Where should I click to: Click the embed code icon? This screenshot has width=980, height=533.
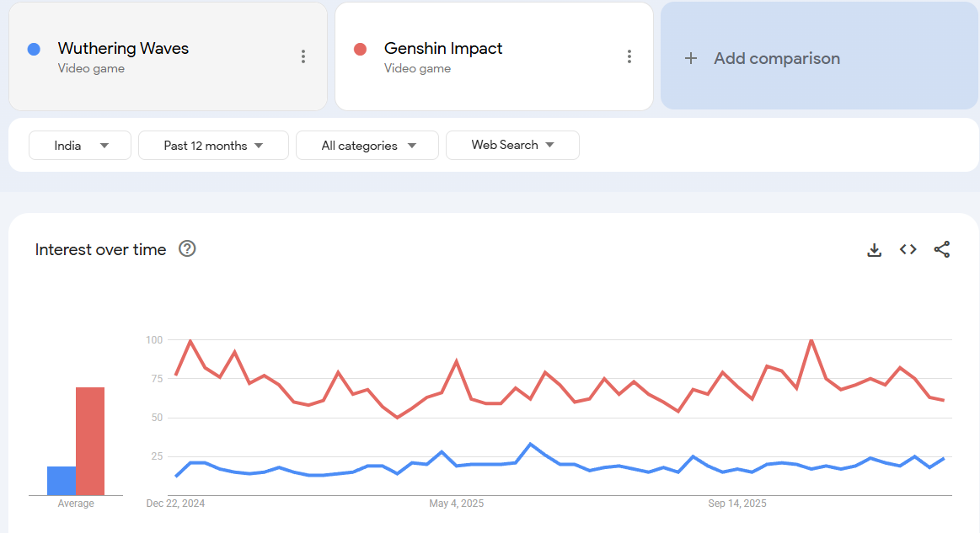(x=908, y=249)
